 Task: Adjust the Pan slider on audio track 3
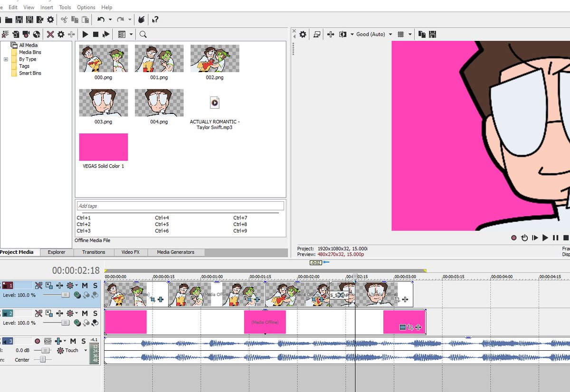click(x=43, y=360)
